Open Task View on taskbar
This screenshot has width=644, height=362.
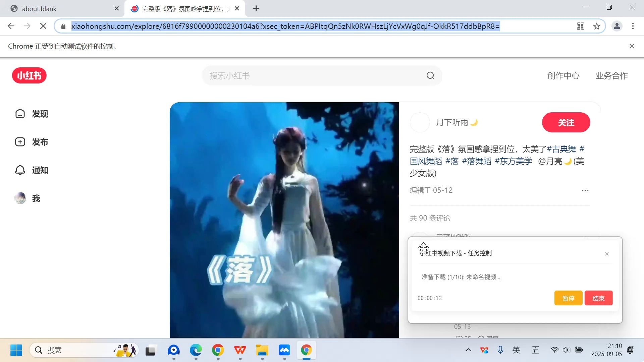pyautogui.click(x=151, y=350)
